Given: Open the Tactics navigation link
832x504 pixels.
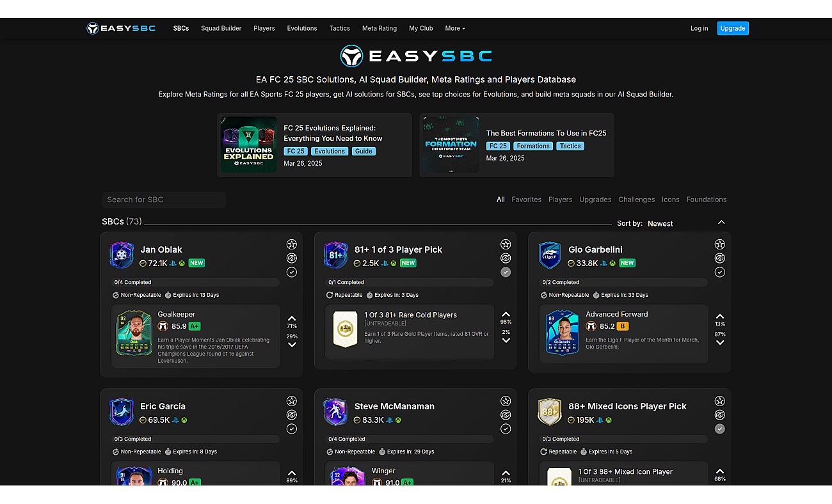Looking at the screenshot, I should pyautogui.click(x=340, y=28).
